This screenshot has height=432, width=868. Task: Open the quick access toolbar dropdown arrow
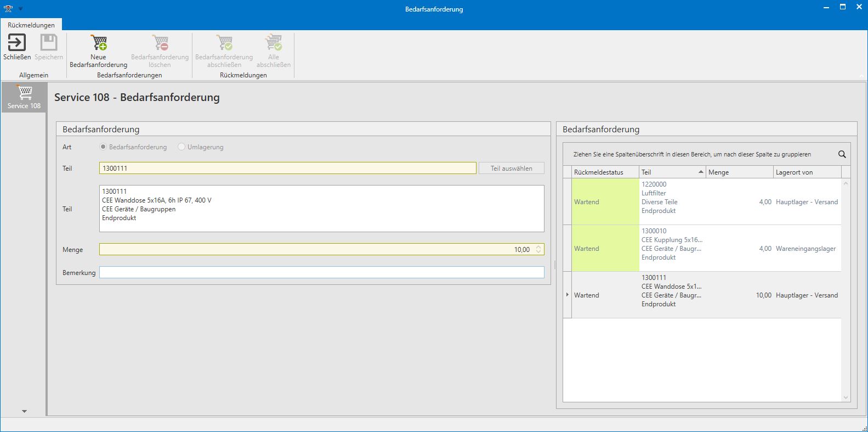click(x=20, y=9)
